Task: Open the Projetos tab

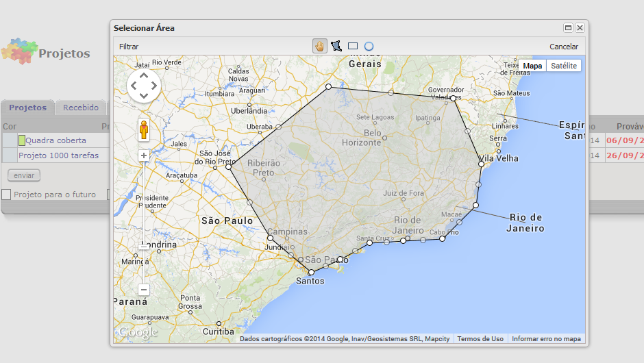Action: [x=27, y=108]
